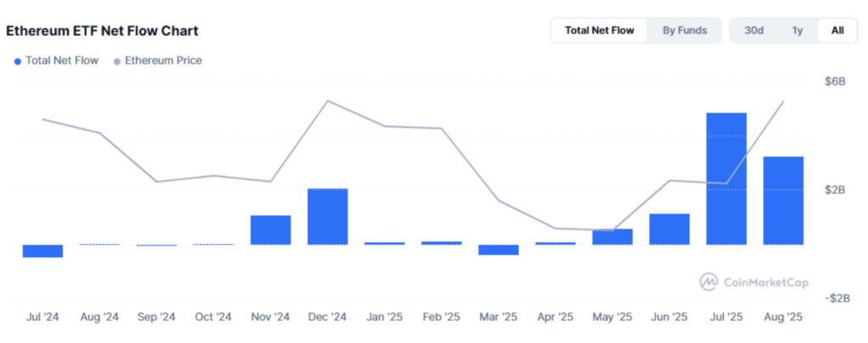Click the May '25 net flow bar
The image size is (868, 343).
pos(612,237)
